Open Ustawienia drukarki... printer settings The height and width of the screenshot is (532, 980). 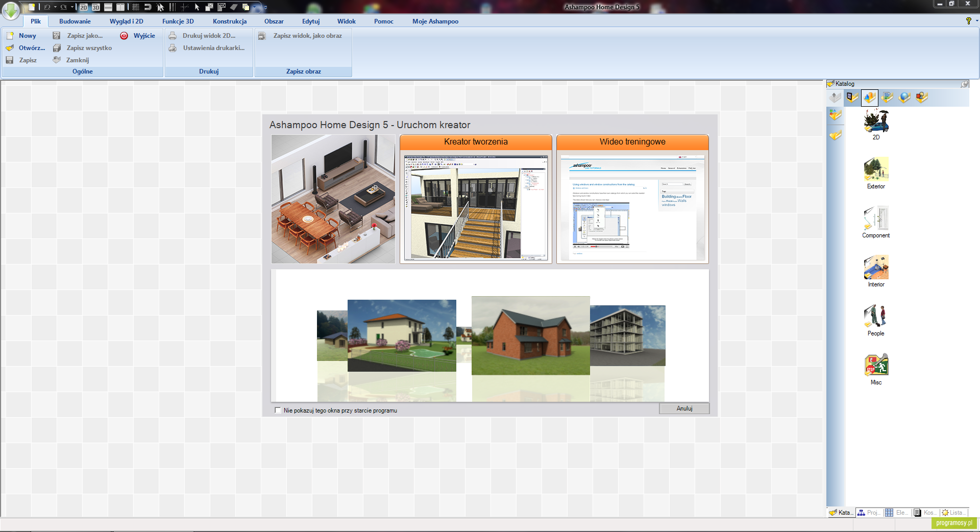(207, 48)
